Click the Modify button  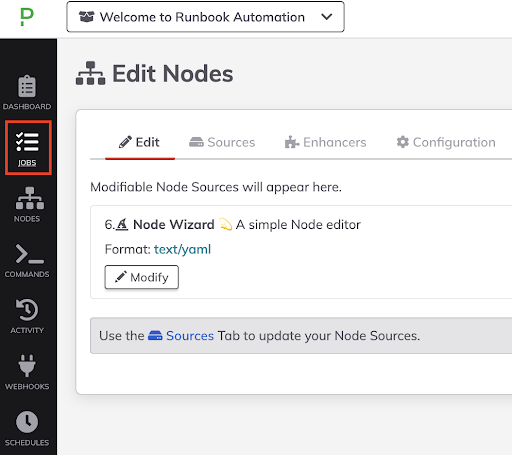tap(142, 277)
